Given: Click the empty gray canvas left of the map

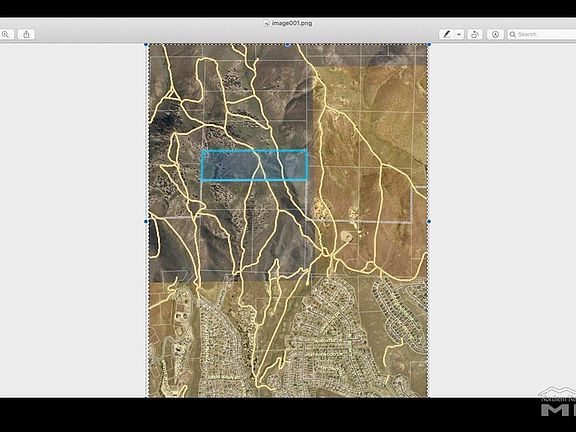Looking at the screenshot, I should (73, 220).
